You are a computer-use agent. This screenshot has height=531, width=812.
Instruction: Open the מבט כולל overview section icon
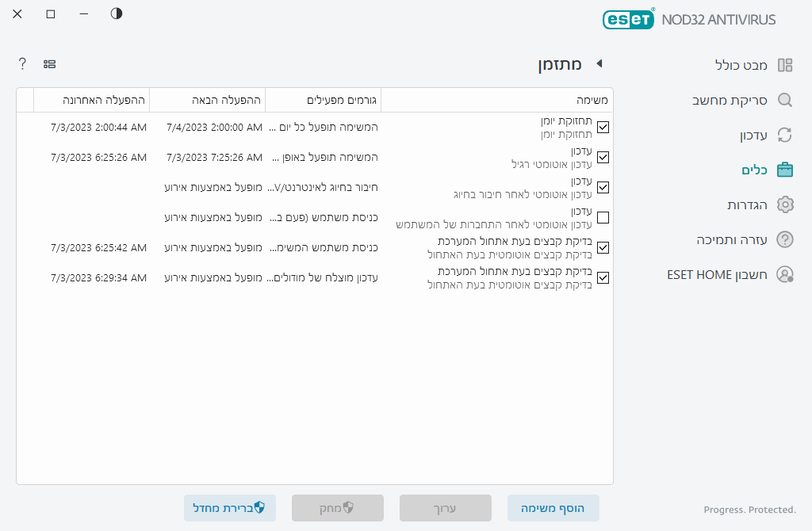tap(785, 65)
